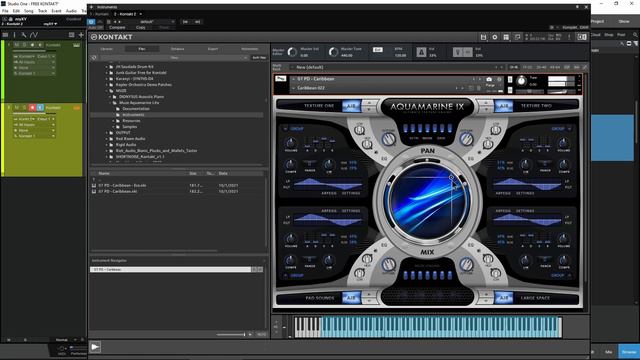Expand the Junk Guitar Free for Kontakt folder
Viewport: 640px width, 360px height.
[107, 73]
